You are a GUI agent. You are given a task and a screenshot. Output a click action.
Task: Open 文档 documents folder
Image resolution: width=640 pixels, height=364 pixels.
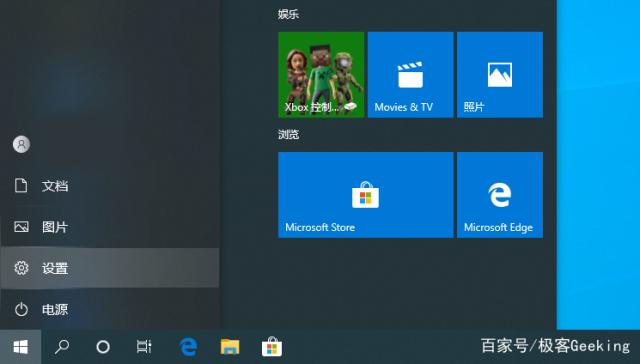click(x=109, y=186)
